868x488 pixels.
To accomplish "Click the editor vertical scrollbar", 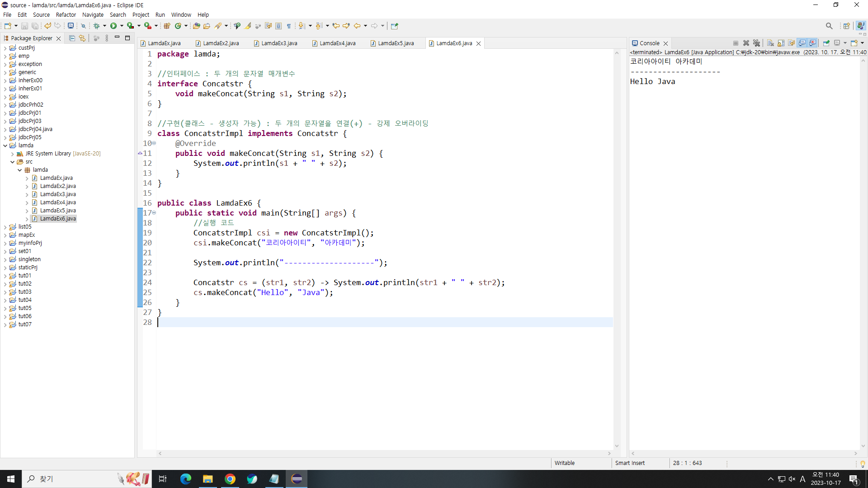I will point(617,249).
